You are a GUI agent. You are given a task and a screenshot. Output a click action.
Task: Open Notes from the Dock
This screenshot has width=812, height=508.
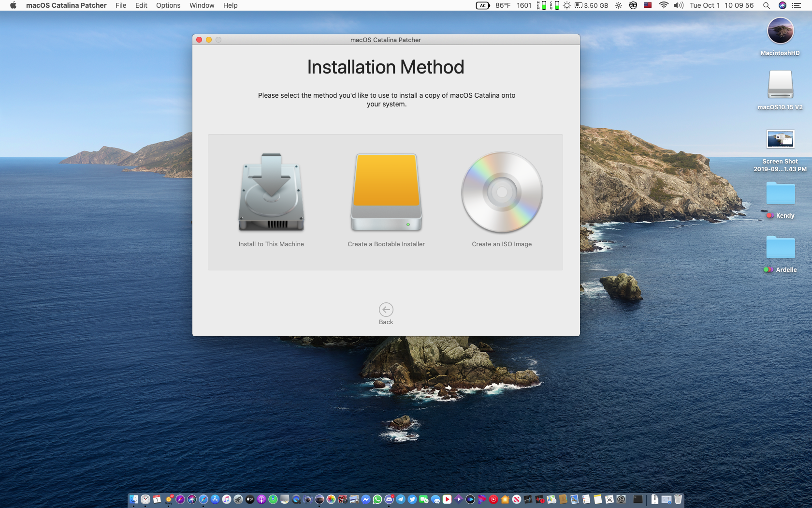pos(598,499)
